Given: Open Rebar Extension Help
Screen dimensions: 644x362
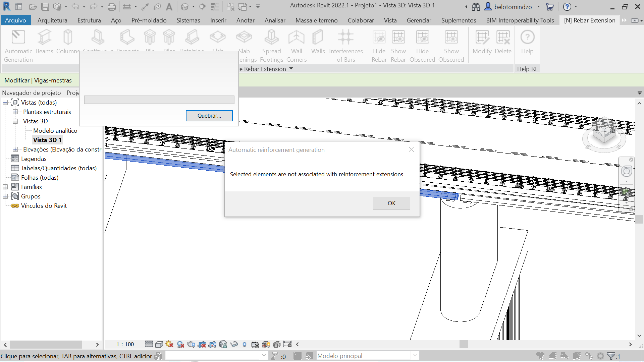Looking at the screenshot, I should [527, 42].
